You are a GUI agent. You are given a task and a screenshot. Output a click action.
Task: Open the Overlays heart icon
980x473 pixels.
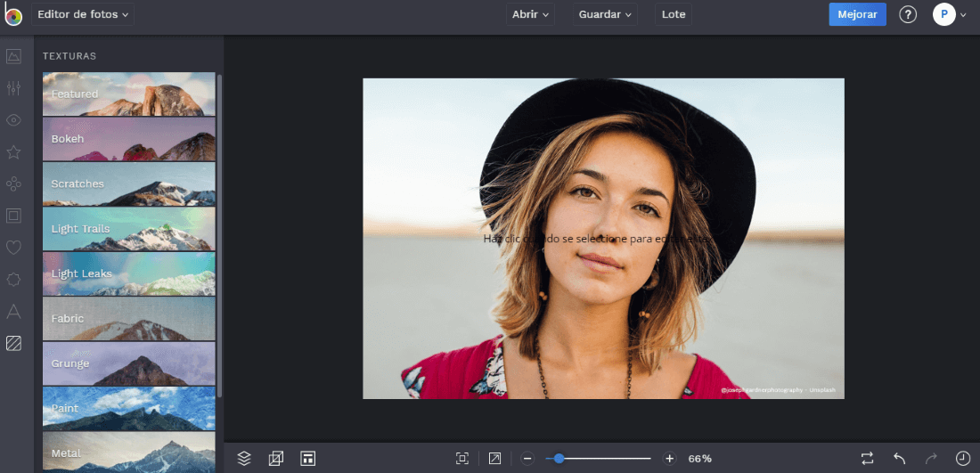tap(13, 248)
